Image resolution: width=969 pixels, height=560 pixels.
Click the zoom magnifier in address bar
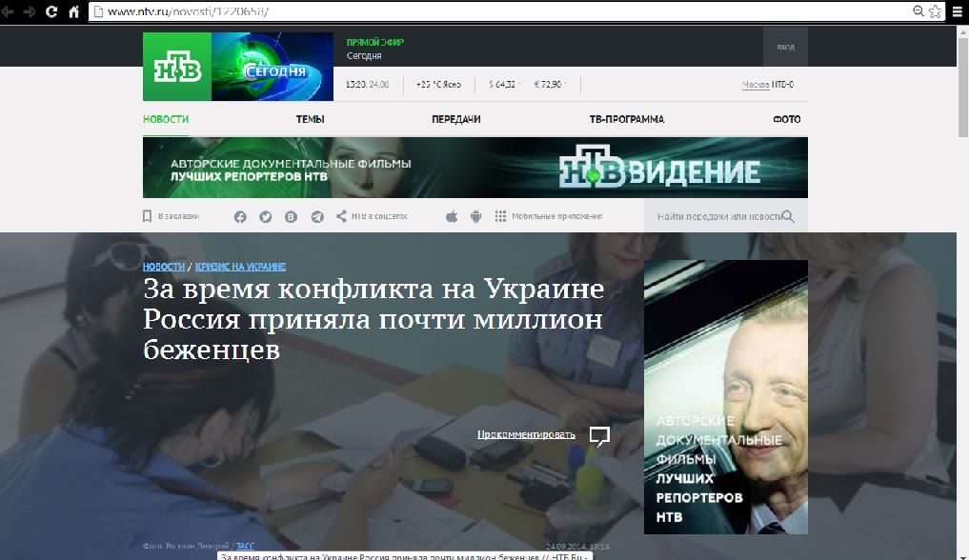coord(919,11)
